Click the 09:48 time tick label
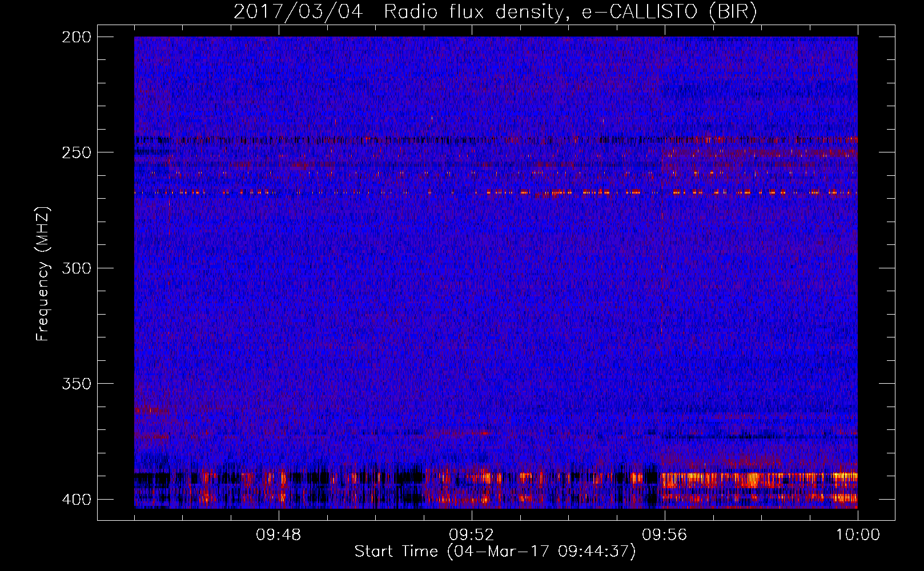Screen dimensions: 924x571 point(279,535)
